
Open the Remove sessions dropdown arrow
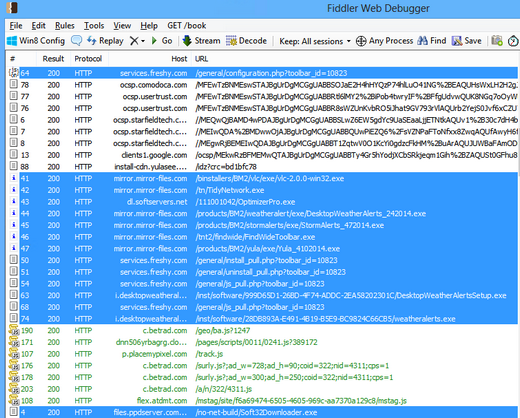(x=143, y=41)
